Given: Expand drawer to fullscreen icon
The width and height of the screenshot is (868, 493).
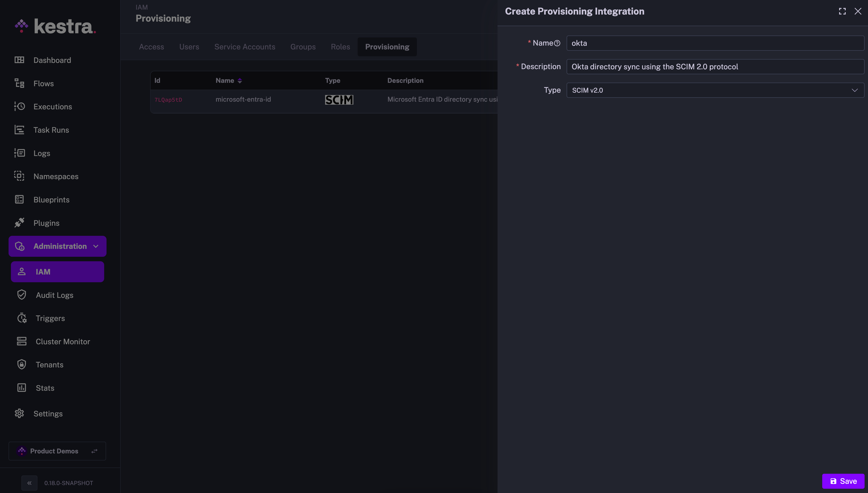Looking at the screenshot, I should [842, 11].
